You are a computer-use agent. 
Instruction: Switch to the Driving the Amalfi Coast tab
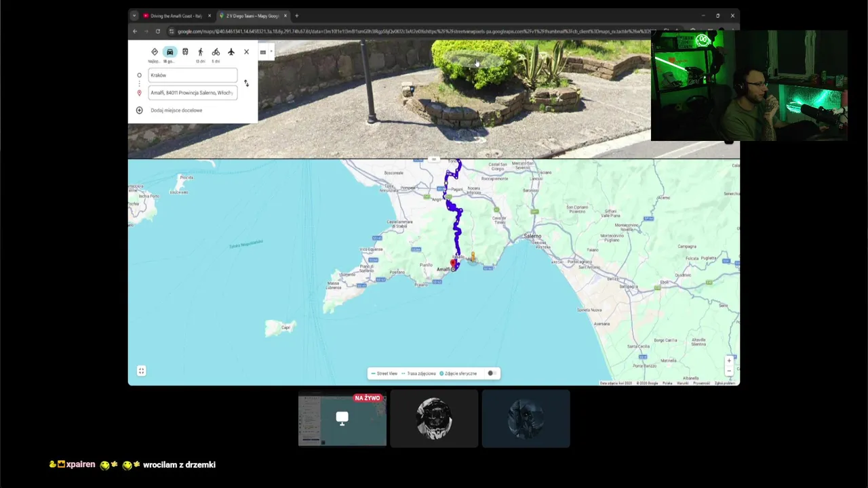tap(176, 16)
